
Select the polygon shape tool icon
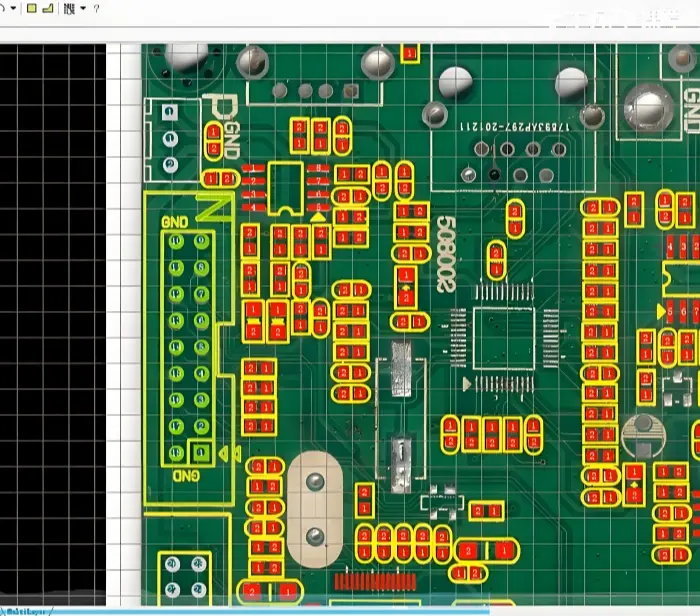47,8
